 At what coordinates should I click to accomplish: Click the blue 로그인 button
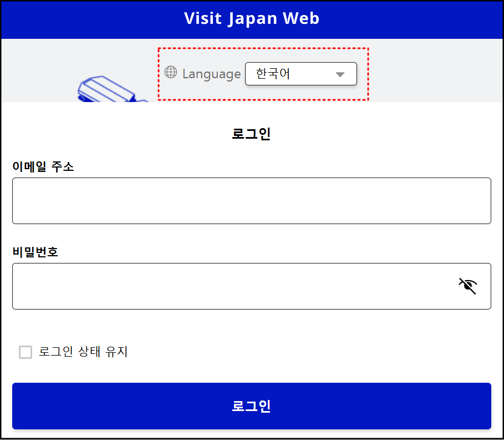click(x=252, y=406)
